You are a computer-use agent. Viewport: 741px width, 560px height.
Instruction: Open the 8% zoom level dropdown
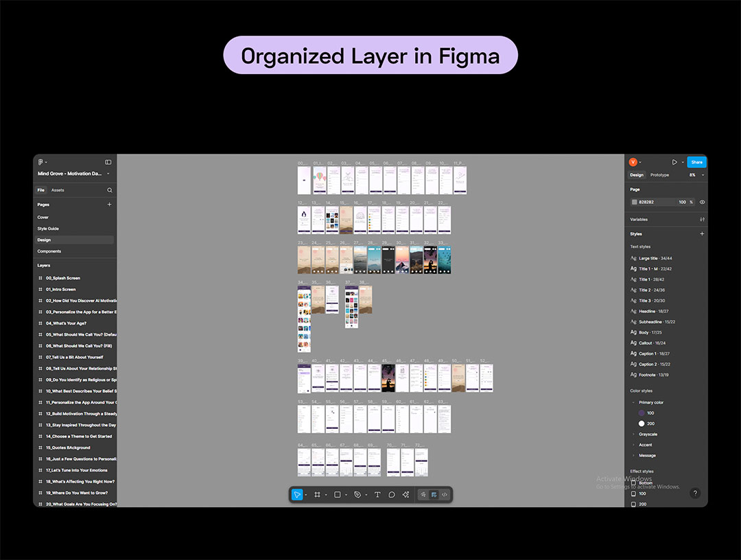[696, 175]
